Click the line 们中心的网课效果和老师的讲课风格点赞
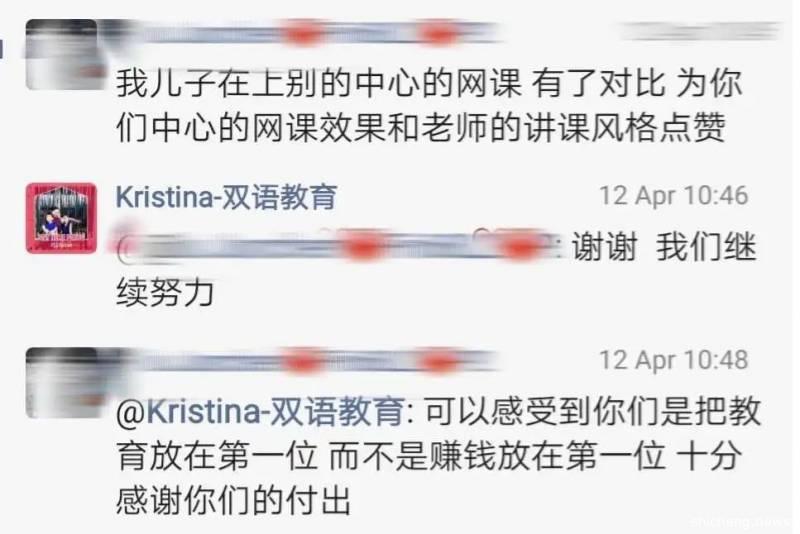The image size is (800, 534). coord(421,128)
